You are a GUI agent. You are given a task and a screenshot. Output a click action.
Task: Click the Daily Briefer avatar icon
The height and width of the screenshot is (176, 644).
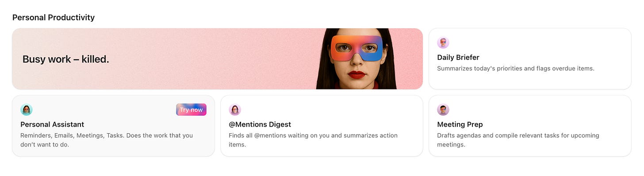coord(443,43)
